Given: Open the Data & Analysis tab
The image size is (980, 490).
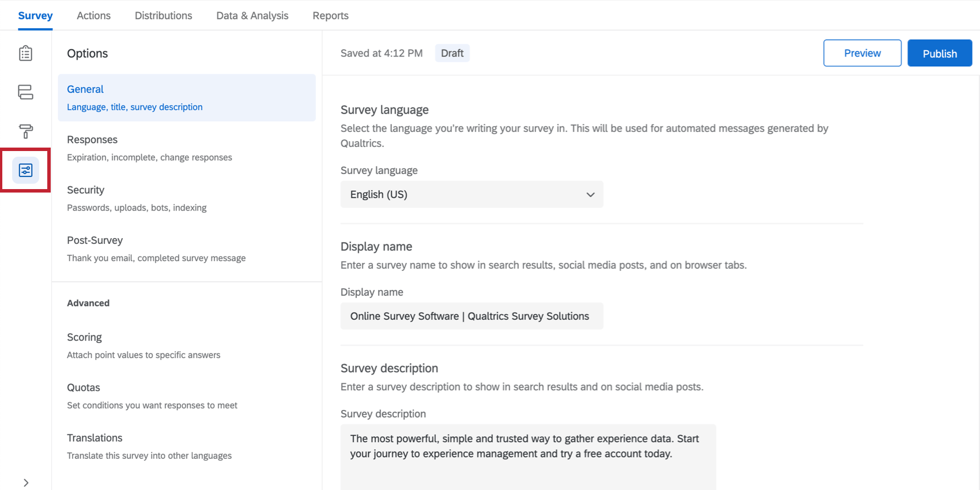Looking at the screenshot, I should tap(252, 16).
